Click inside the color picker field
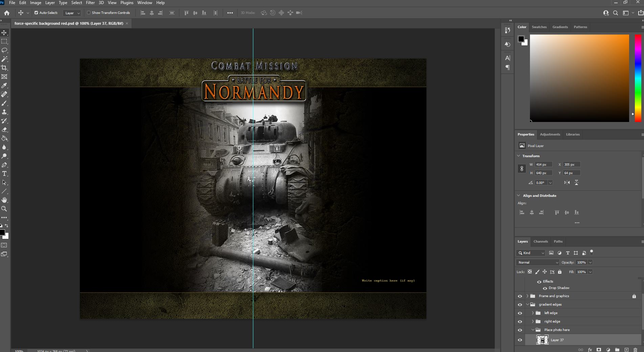This screenshot has width=644, height=352. [x=579, y=78]
